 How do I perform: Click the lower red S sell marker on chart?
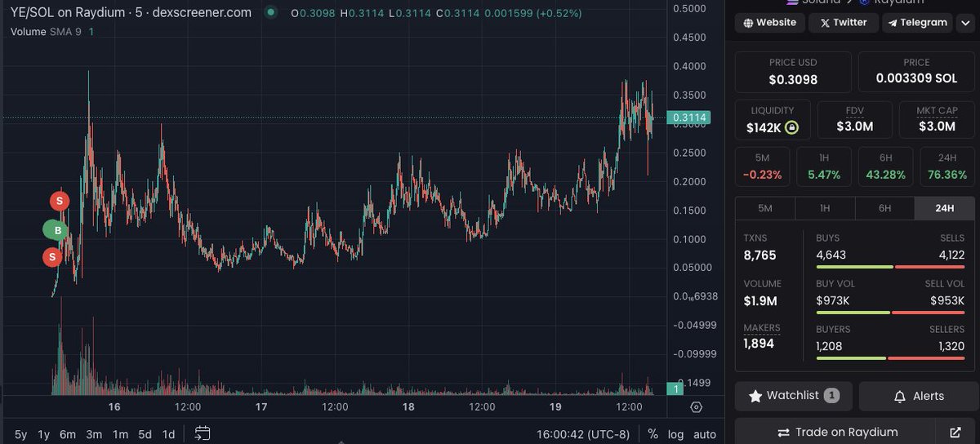(x=52, y=258)
